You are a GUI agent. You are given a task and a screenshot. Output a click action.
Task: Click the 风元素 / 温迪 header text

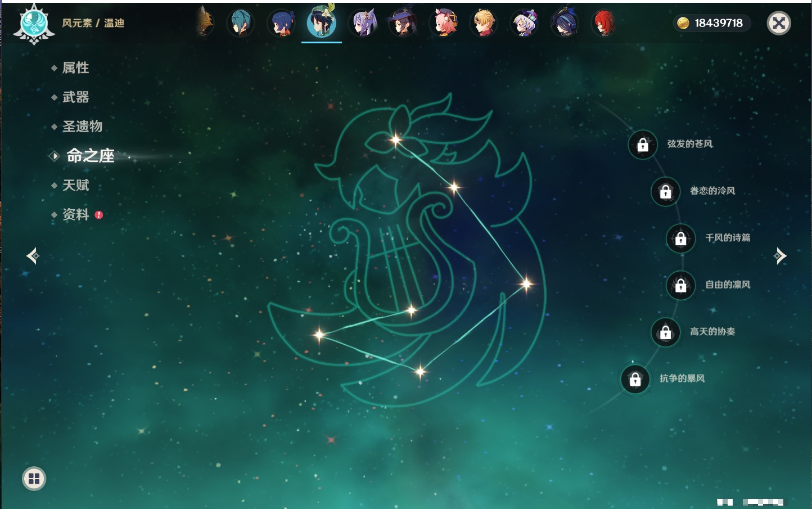(93, 23)
